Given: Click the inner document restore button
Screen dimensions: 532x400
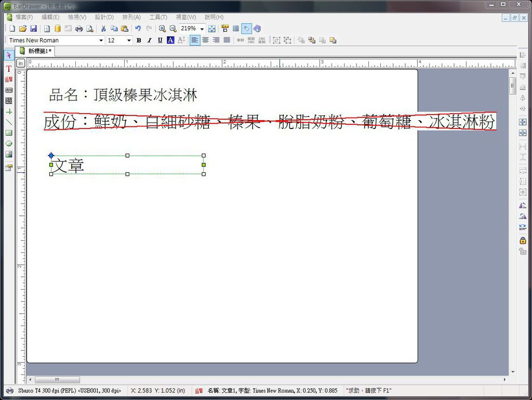Looking at the screenshot, I should point(515,18).
